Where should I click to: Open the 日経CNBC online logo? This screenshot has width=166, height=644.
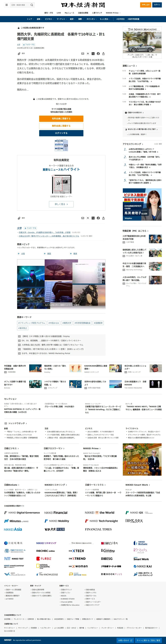(x=46, y=551)
